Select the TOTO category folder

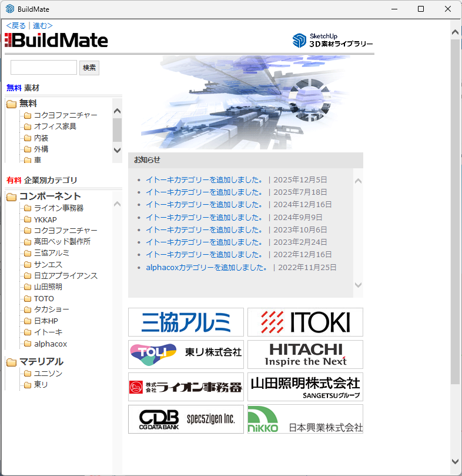(x=43, y=298)
